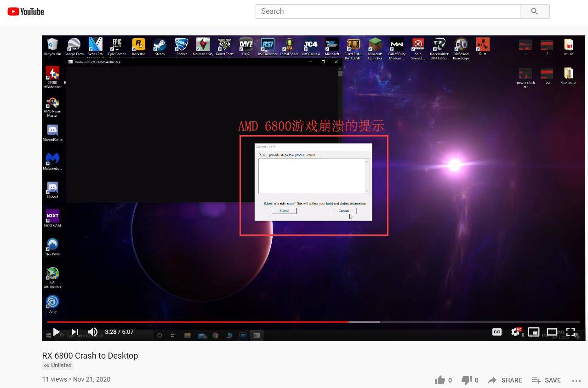The height and width of the screenshot is (388, 588).
Task: Play the RX 6800 crash video
Action: [x=56, y=332]
